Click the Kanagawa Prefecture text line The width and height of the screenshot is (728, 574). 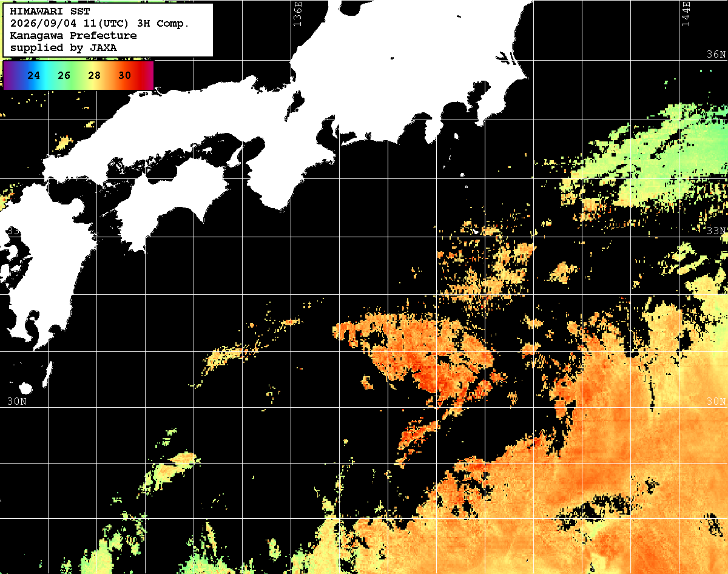pos(73,36)
